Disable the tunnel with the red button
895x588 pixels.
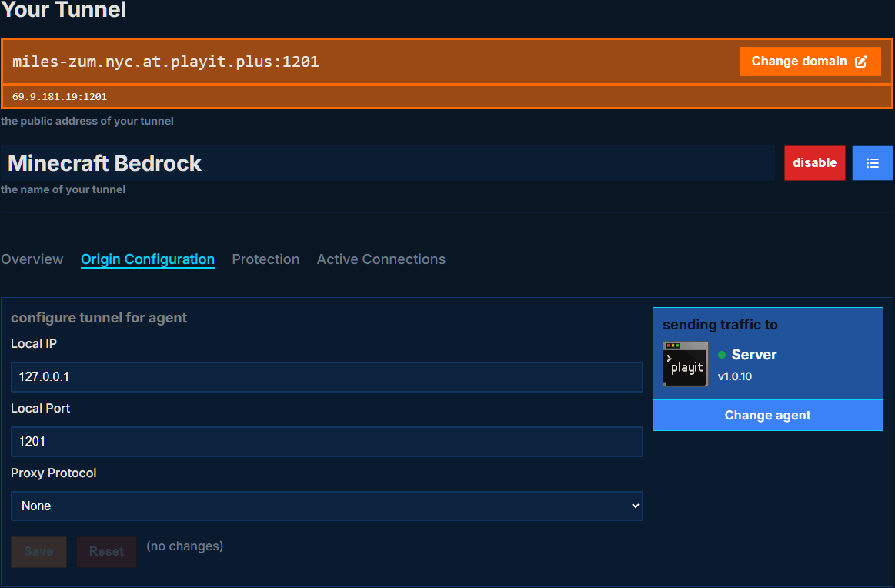click(814, 163)
